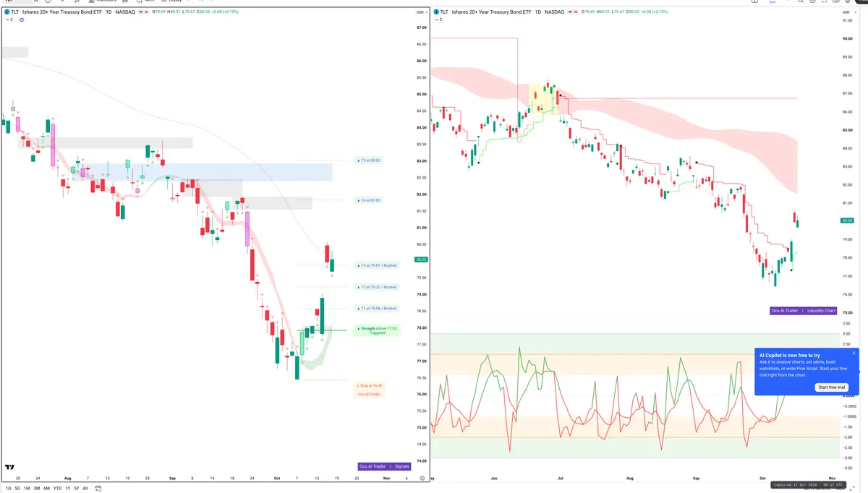Select the 6M time range
The height and width of the screenshot is (493, 868).
(x=47, y=489)
